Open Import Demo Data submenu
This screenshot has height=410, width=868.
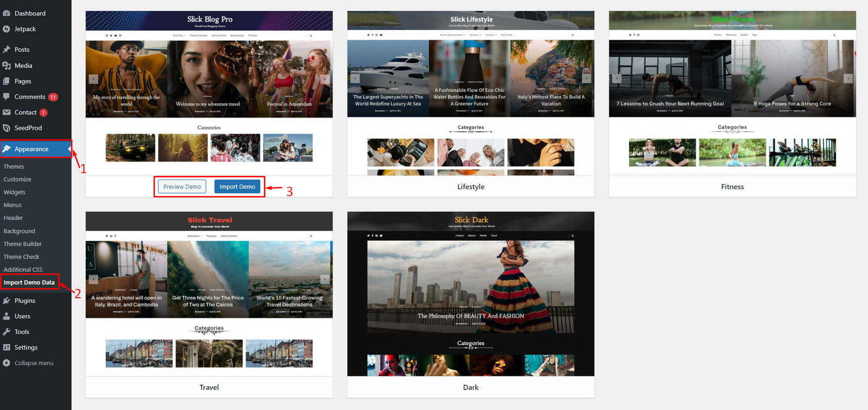[29, 283]
